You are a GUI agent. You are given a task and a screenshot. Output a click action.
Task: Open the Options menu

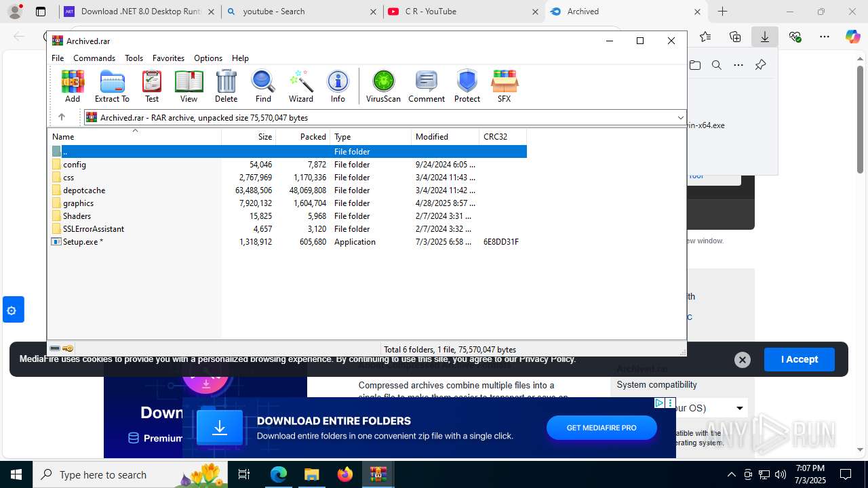coord(208,58)
